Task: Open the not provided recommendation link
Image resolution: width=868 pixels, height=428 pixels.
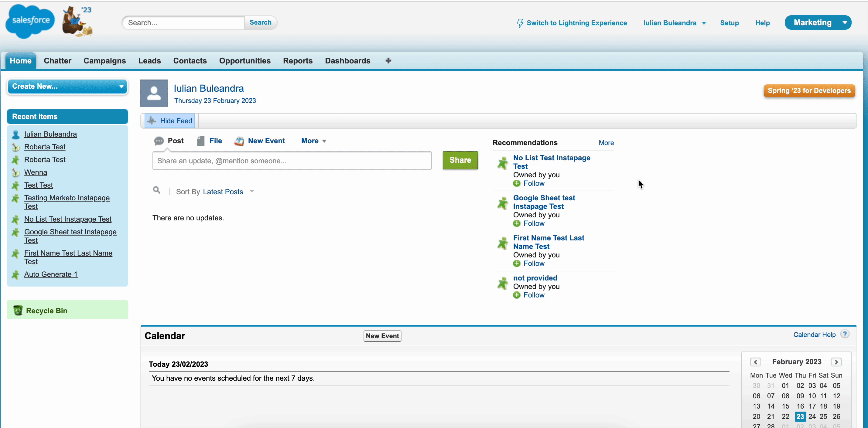Action: click(535, 278)
